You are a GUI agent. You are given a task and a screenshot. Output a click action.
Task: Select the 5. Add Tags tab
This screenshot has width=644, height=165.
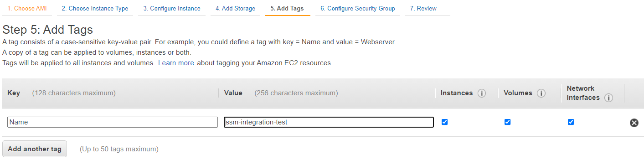[287, 9]
